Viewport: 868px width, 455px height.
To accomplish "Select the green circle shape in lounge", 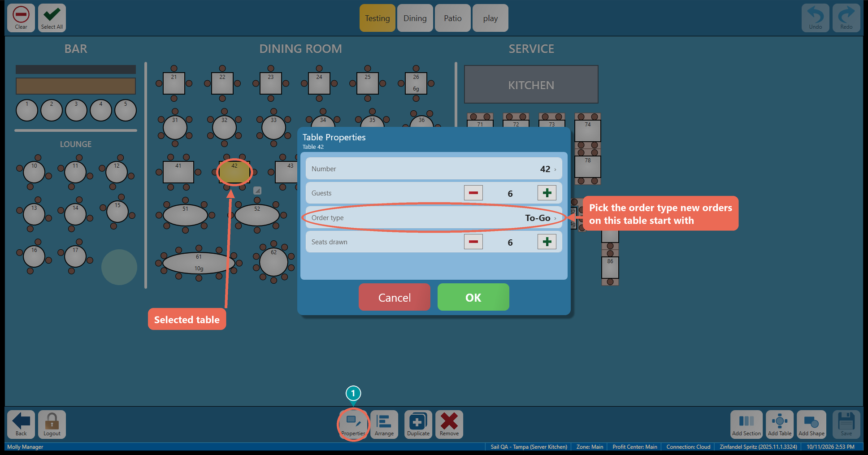I will click(x=119, y=267).
